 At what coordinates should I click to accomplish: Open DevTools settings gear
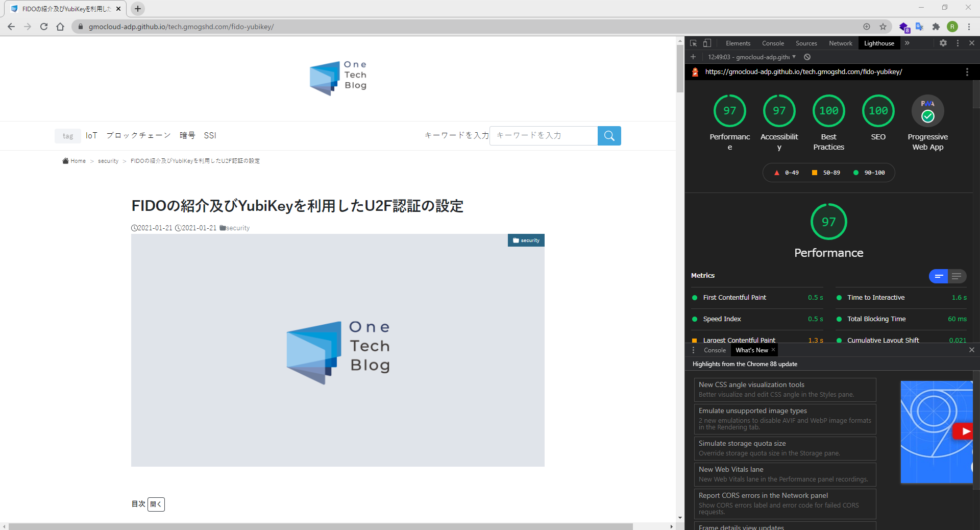pos(943,43)
